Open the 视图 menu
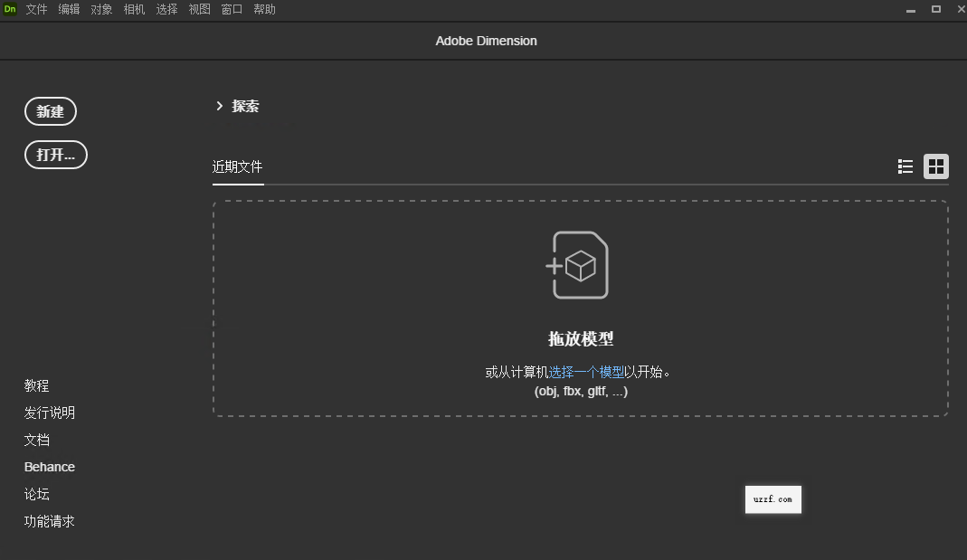This screenshot has height=560, width=967. [x=198, y=9]
